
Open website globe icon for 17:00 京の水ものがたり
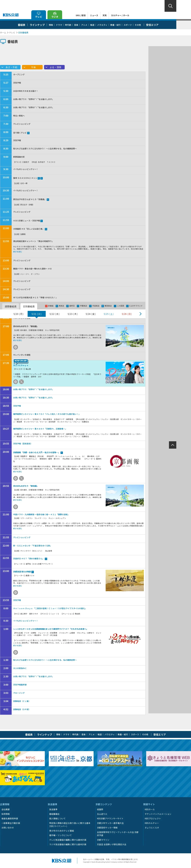(x=15, y=347)
